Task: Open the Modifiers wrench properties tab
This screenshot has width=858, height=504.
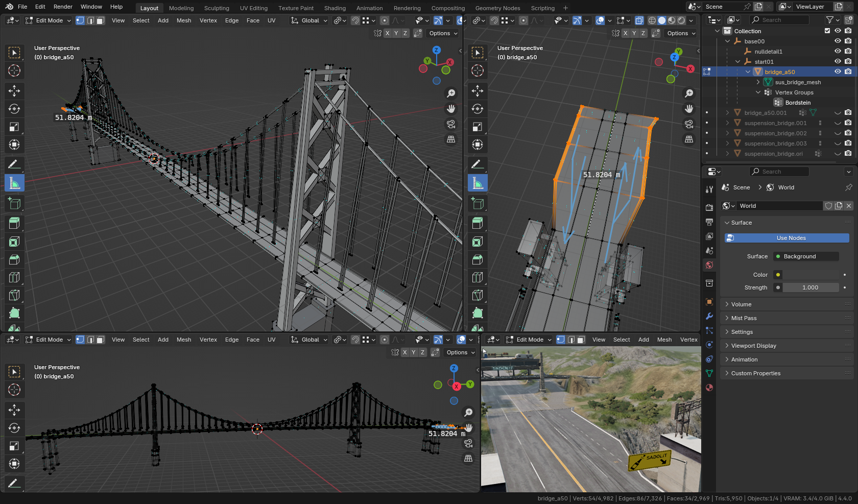Action: coord(709,316)
